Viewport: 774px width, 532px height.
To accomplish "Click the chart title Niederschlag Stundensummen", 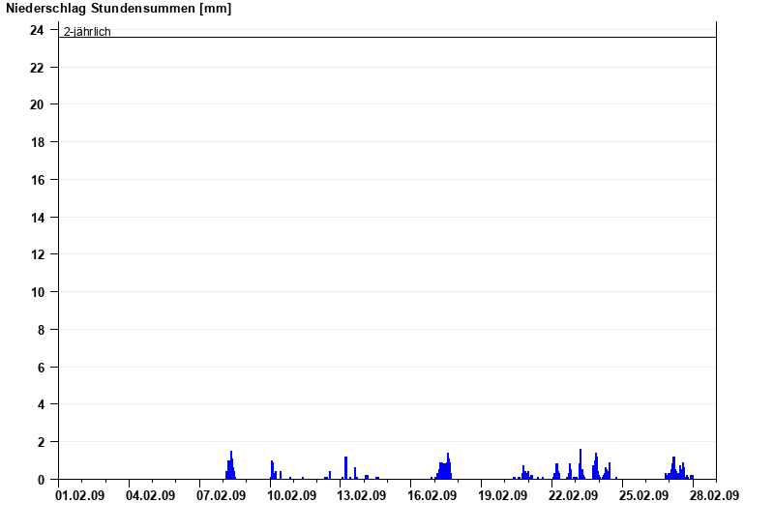I will 118,9.
